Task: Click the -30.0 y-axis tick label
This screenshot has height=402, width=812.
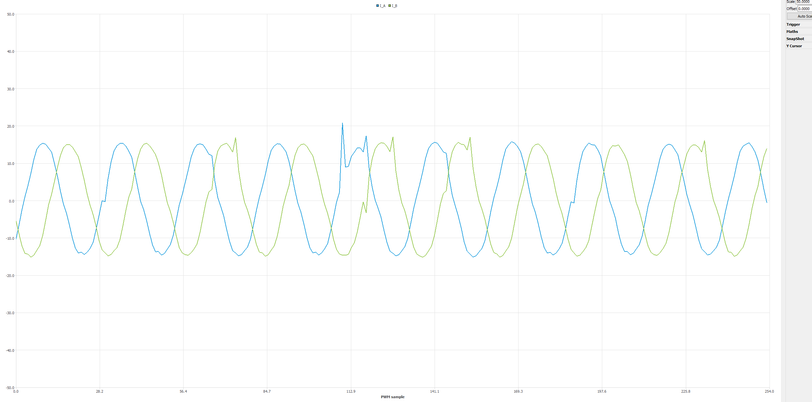Action: (x=10, y=313)
